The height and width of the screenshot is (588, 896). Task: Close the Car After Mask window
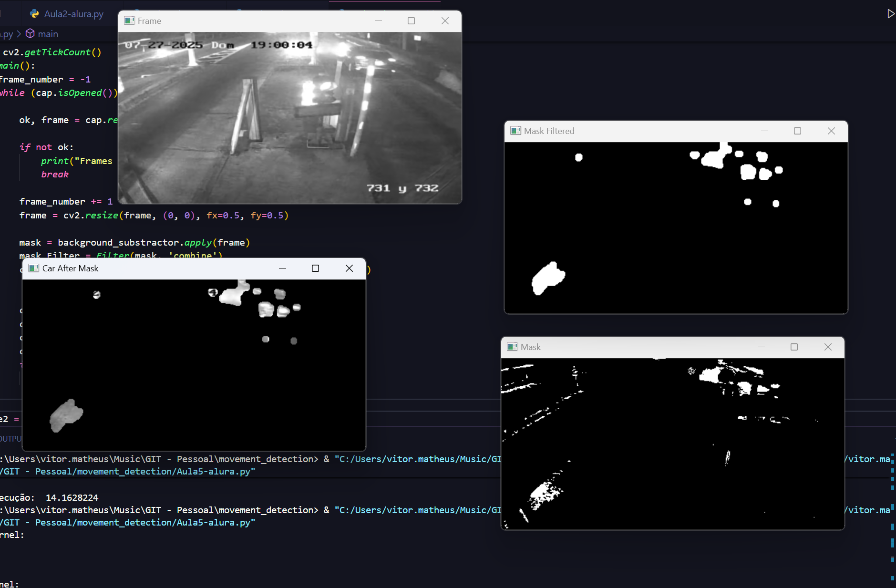click(349, 268)
